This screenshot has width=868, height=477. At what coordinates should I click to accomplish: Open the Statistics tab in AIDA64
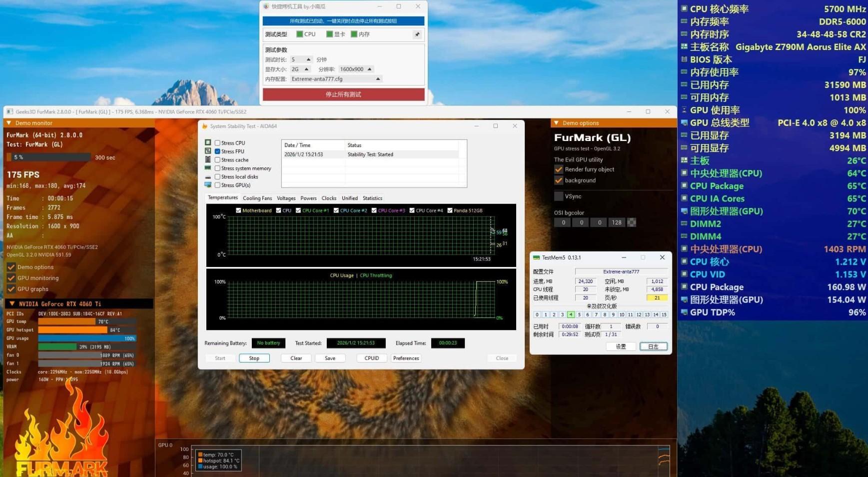coord(372,198)
